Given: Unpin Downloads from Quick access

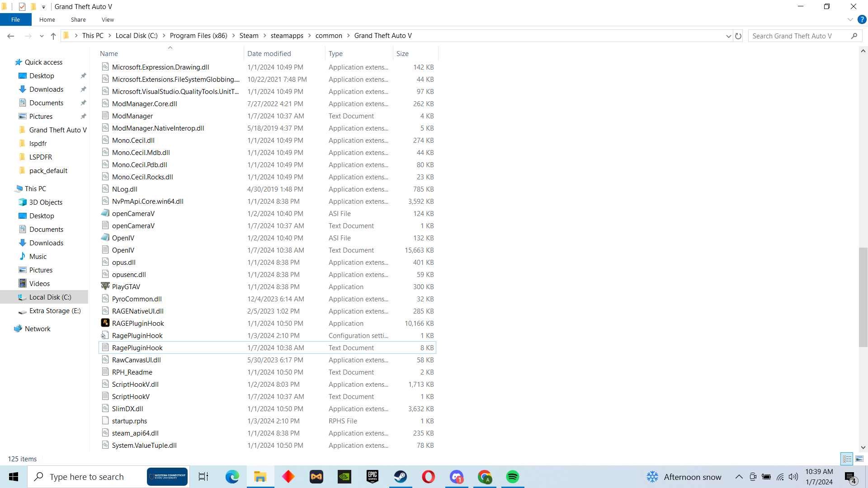Looking at the screenshot, I should click(84, 89).
